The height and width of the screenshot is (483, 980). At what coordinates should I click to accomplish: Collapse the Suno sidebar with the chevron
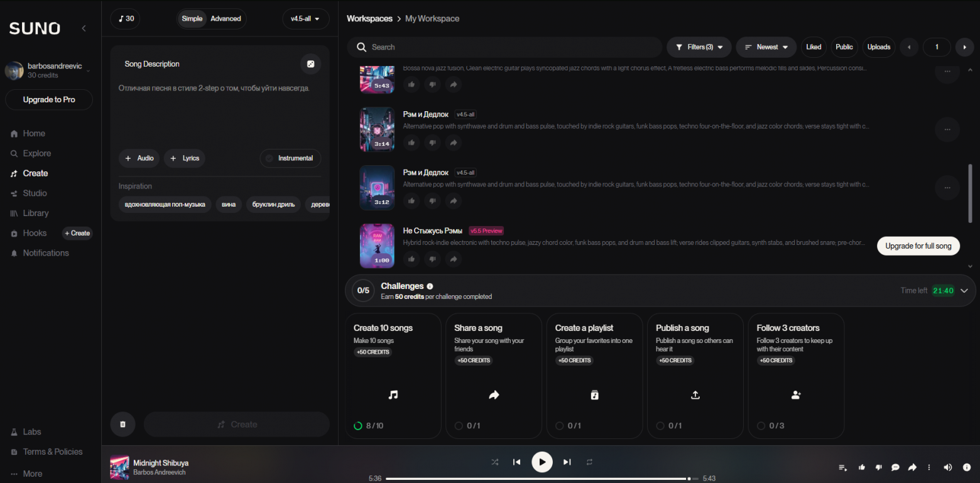[84, 28]
